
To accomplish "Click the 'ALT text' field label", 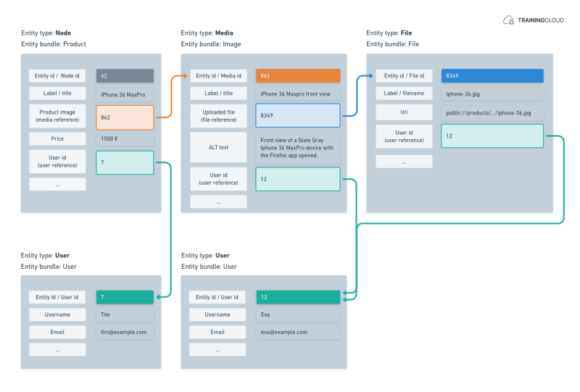I will point(219,147).
